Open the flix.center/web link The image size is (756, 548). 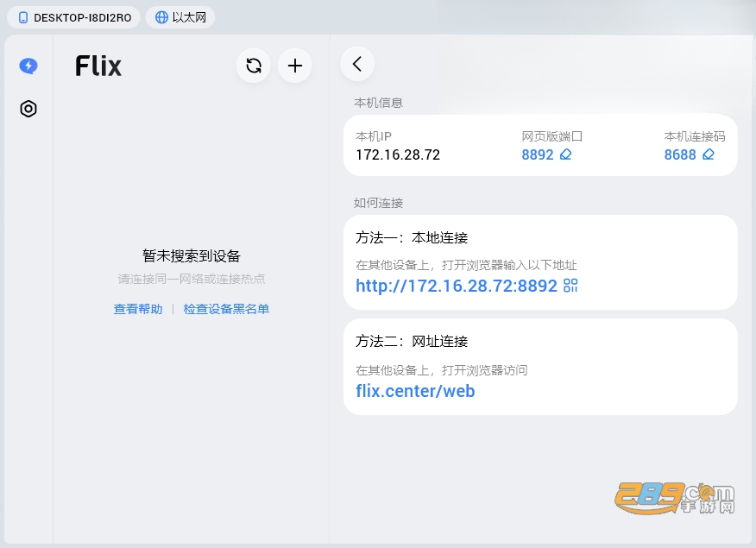415,391
